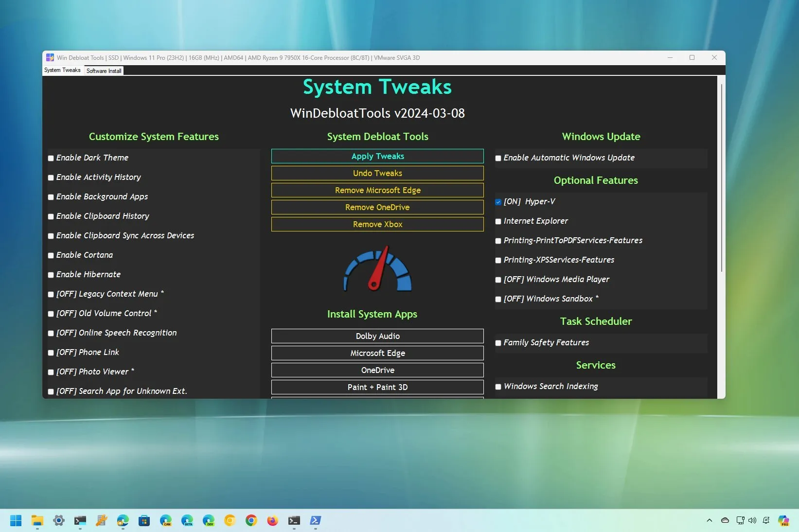Launch Edge Dev from the taskbar
Screen dimensions: 799x532
[209, 520]
